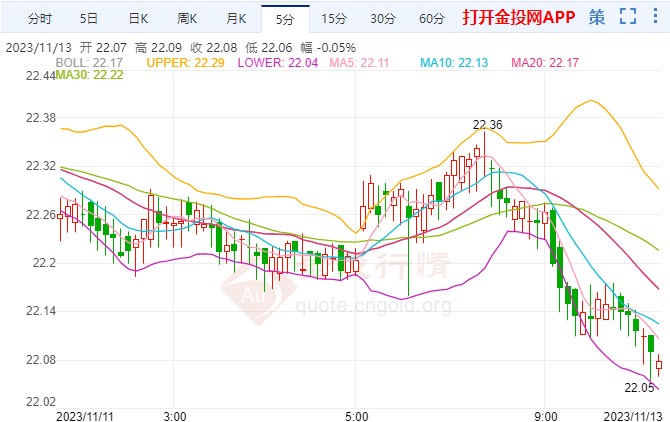This screenshot has height=422, width=670.
Task: Click the 22.26 price axis label
Action: [41, 215]
